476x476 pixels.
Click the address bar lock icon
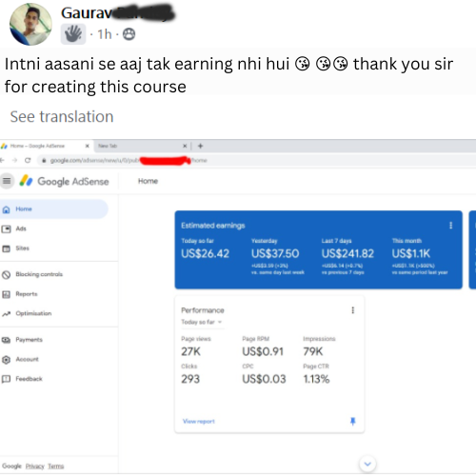tap(44, 161)
